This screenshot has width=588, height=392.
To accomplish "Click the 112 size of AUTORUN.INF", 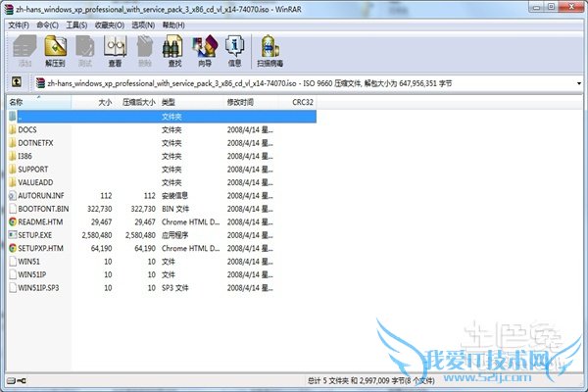I will tap(106, 195).
